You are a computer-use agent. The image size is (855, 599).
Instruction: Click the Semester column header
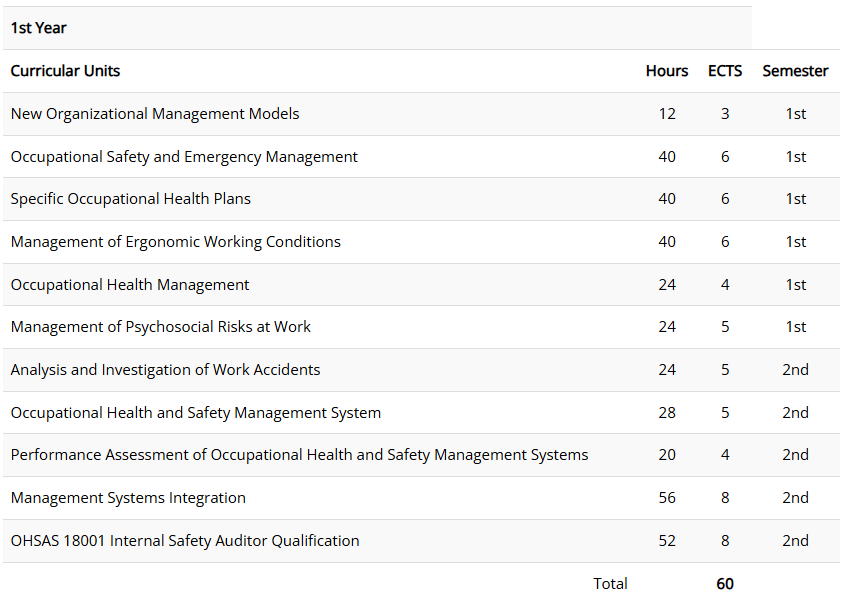(795, 71)
